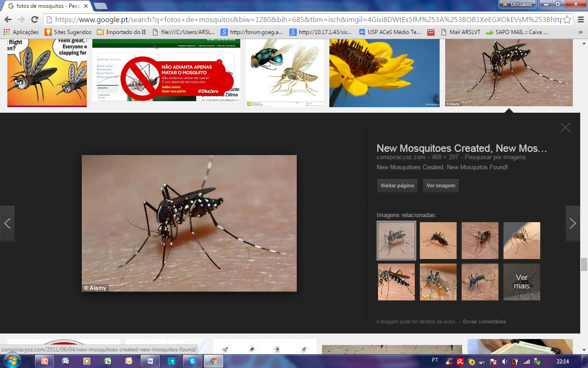Open the Windows Start menu
Viewport: 588px width, 368px height.
click(12, 361)
